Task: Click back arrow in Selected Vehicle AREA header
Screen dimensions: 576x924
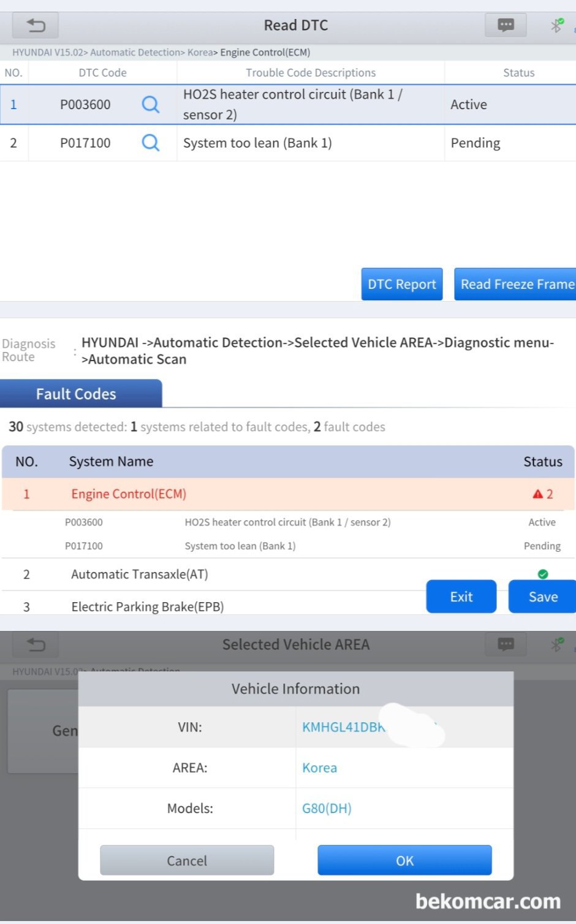Action: [x=36, y=644]
